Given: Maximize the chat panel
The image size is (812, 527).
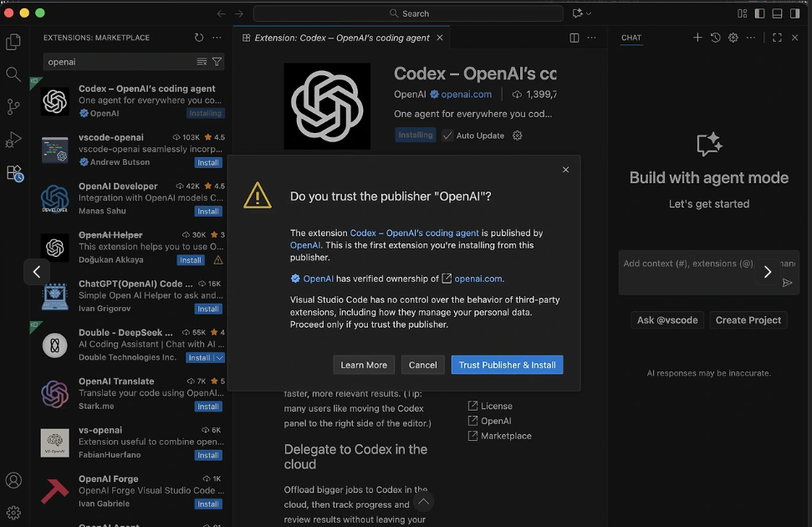Looking at the screenshot, I should pos(777,38).
